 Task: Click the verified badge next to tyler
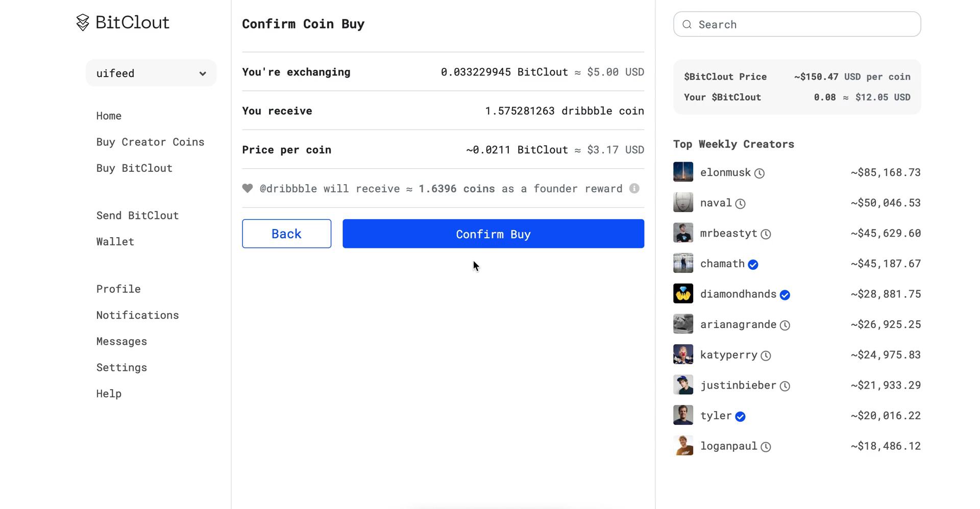pyautogui.click(x=740, y=417)
